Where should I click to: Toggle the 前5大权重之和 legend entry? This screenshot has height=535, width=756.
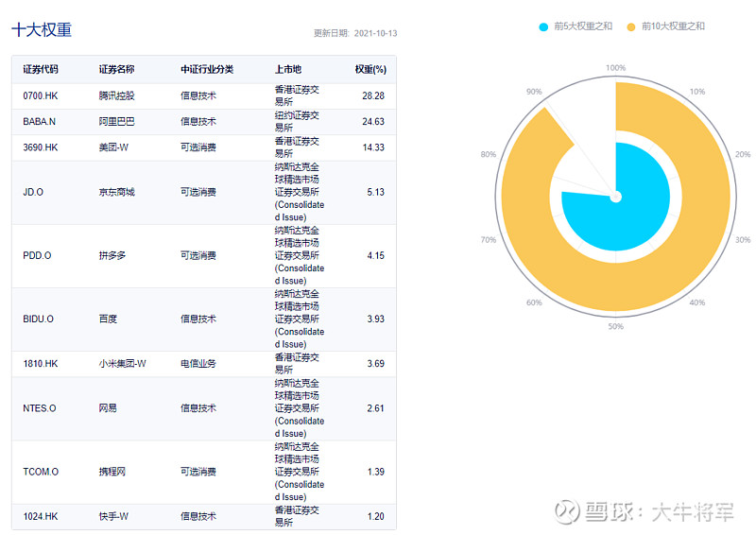576,26
